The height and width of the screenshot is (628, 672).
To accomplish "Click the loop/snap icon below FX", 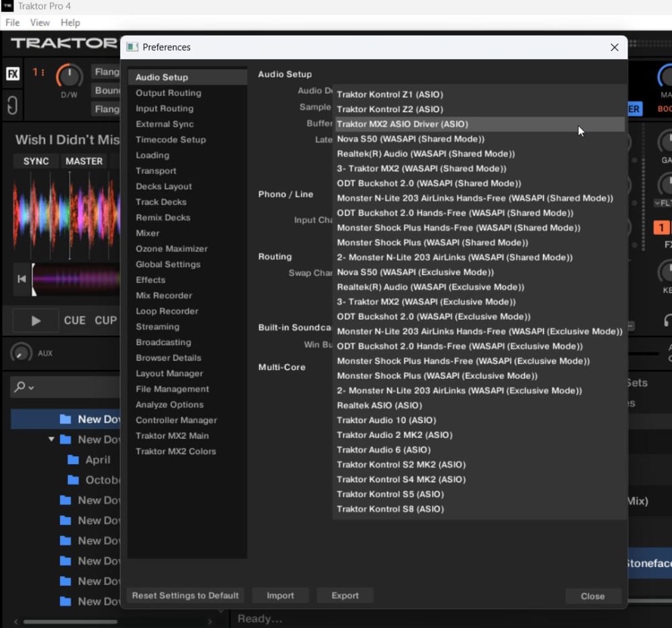I will point(12,105).
